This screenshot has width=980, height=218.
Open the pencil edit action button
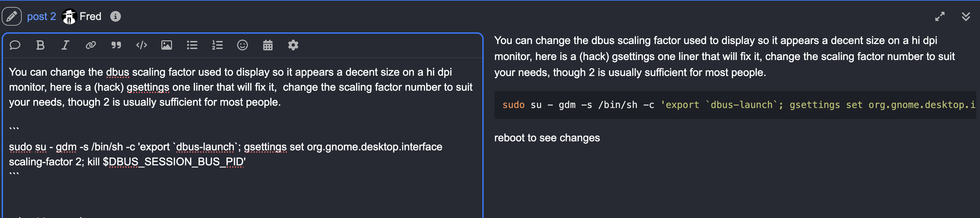12,16
